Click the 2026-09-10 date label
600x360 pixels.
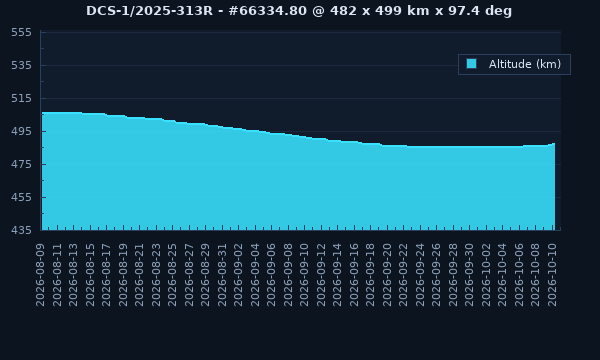pyautogui.click(x=305, y=275)
